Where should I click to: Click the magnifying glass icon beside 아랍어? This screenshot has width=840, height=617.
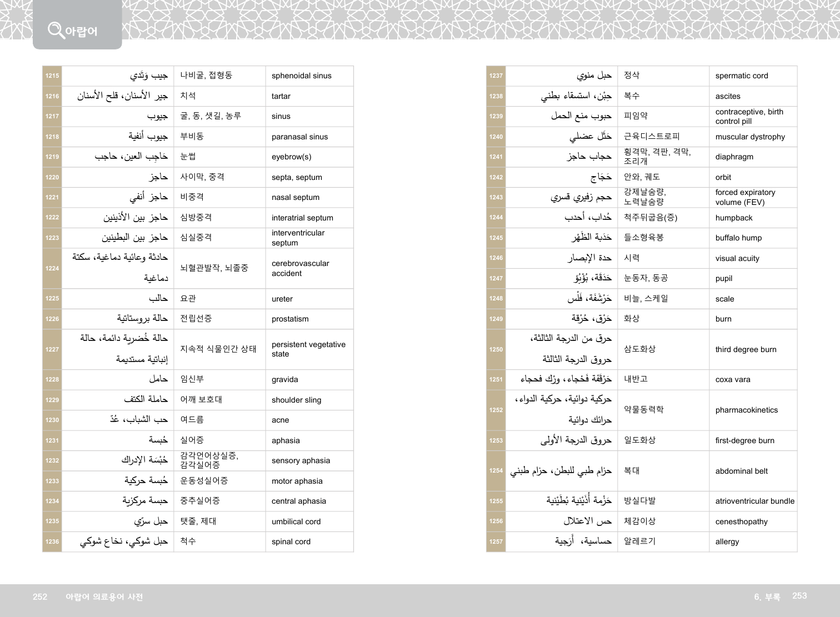(56, 29)
